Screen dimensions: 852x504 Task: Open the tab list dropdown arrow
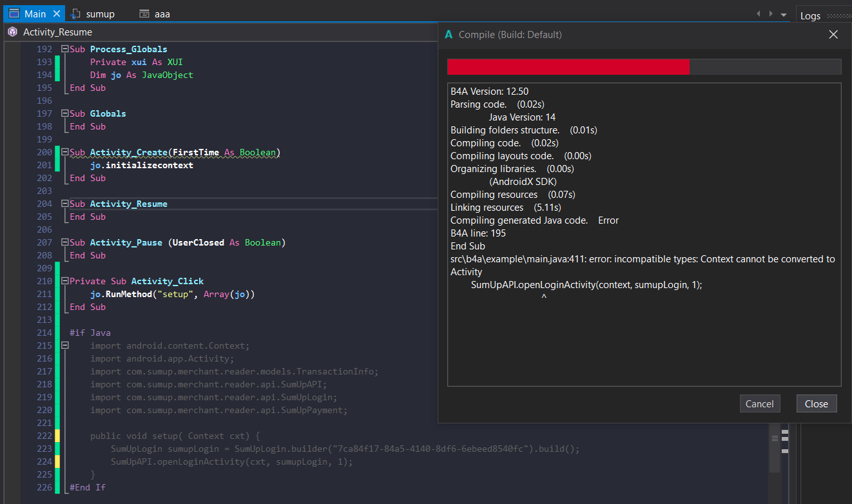784,14
